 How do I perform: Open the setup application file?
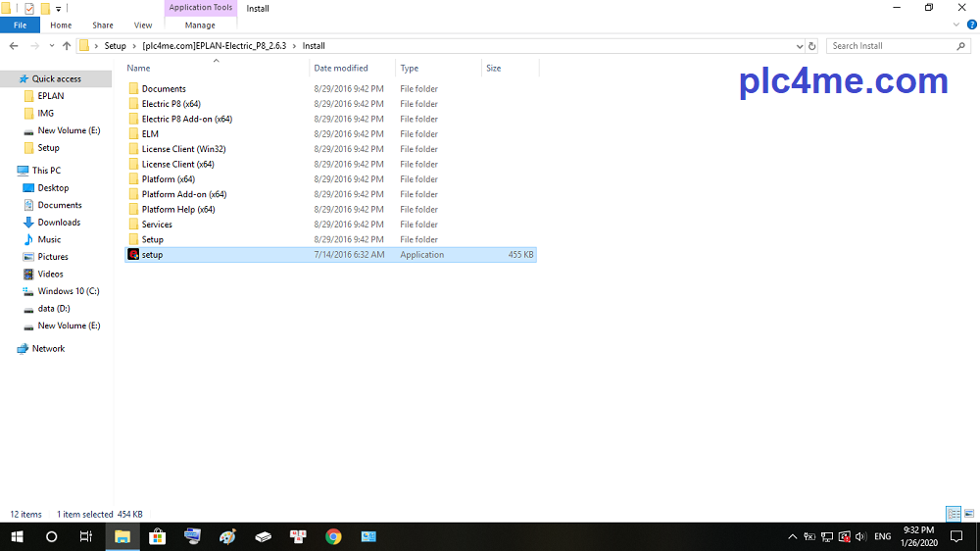152,255
